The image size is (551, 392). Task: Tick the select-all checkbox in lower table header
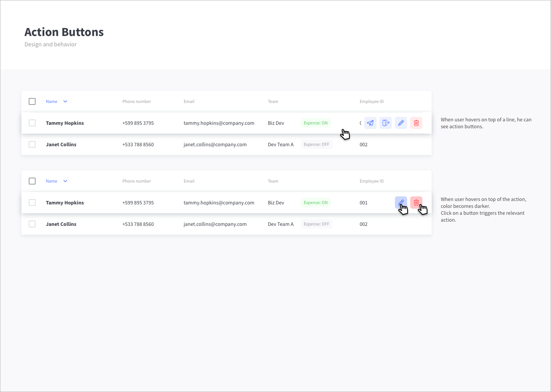point(32,181)
